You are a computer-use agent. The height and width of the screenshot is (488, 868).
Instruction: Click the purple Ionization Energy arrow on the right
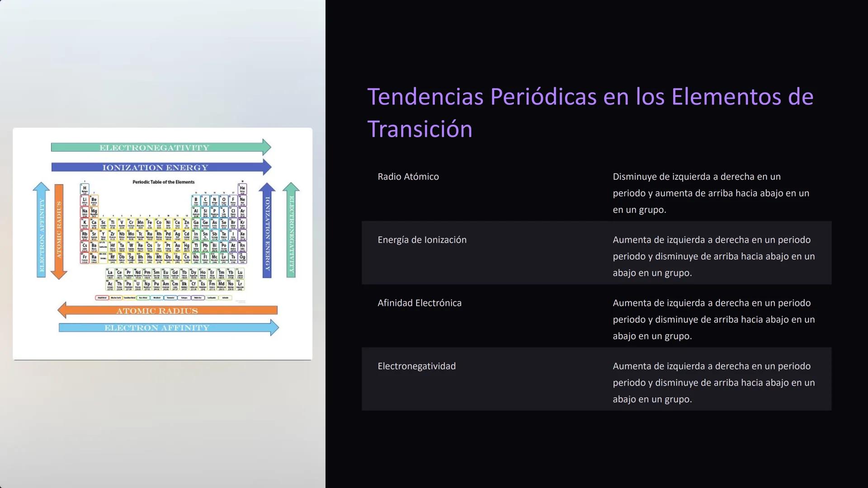[x=268, y=230]
